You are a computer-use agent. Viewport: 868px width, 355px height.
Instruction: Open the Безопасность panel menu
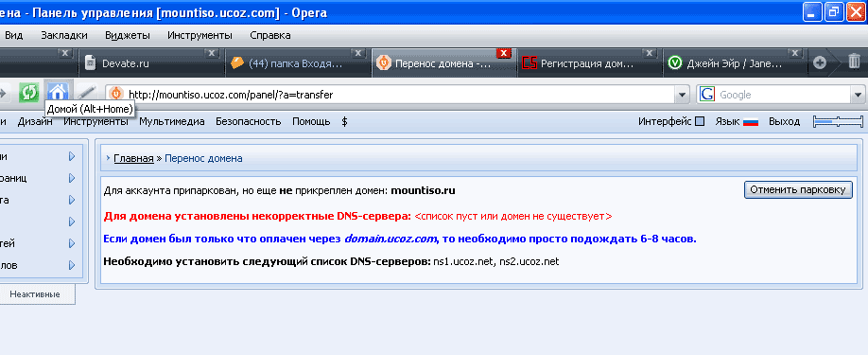[248, 122]
